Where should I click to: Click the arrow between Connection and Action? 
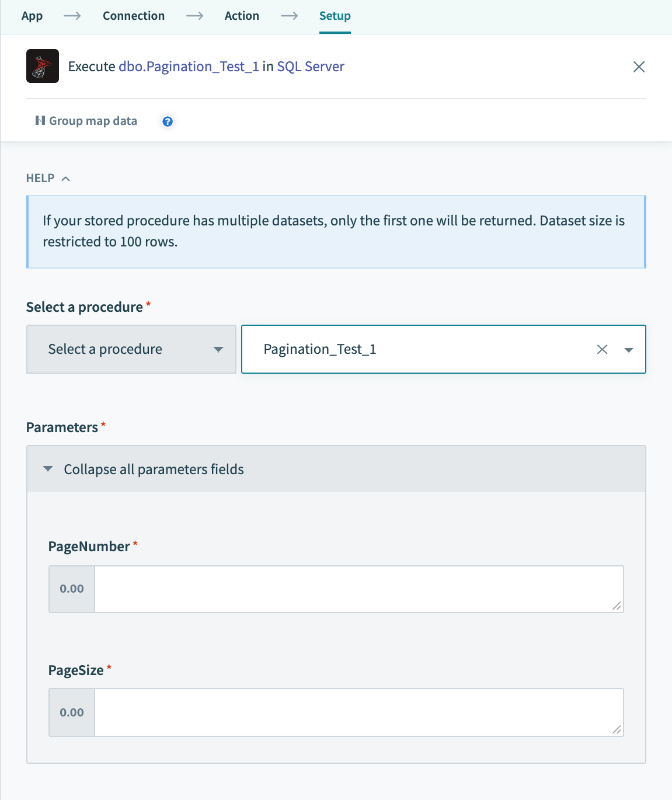click(194, 16)
